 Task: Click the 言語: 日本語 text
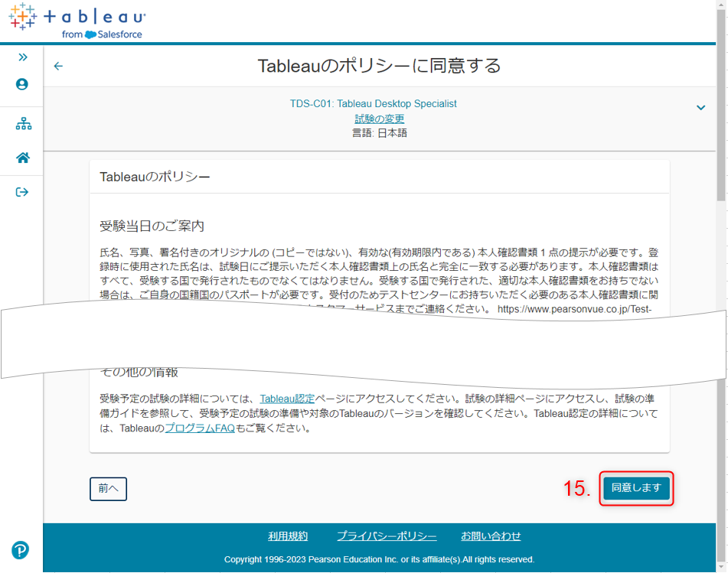click(380, 133)
